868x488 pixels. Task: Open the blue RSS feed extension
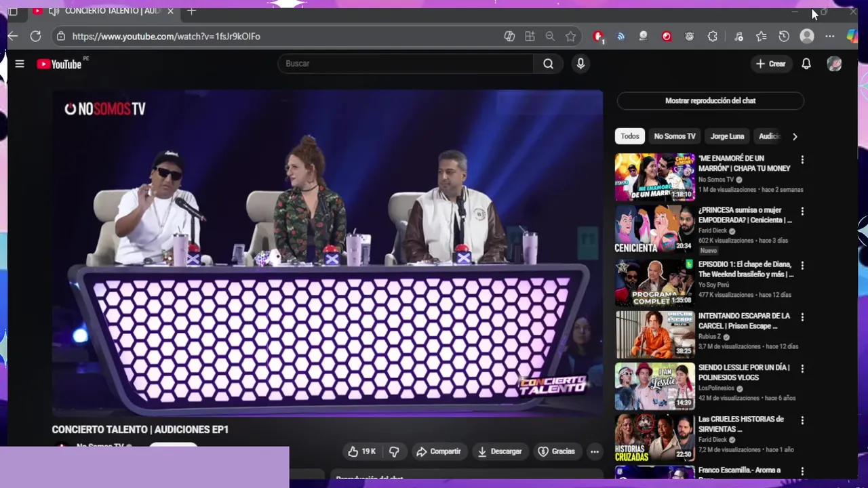tap(620, 37)
